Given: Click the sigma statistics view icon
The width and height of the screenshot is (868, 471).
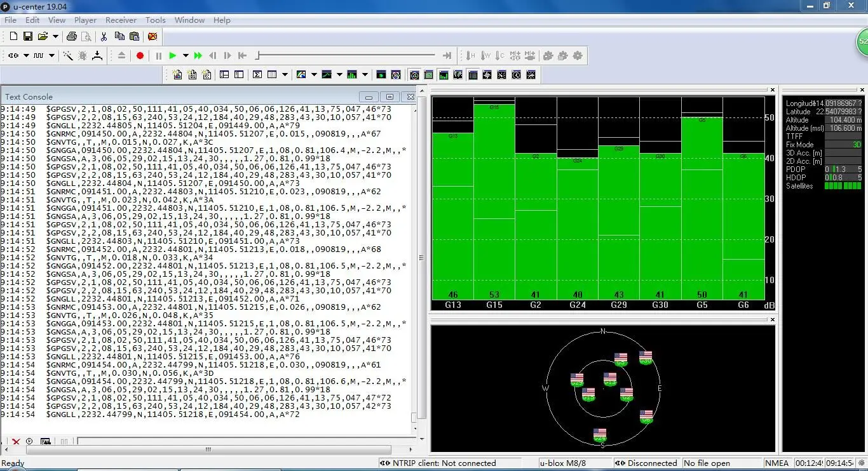Looking at the screenshot, I should [x=257, y=75].
